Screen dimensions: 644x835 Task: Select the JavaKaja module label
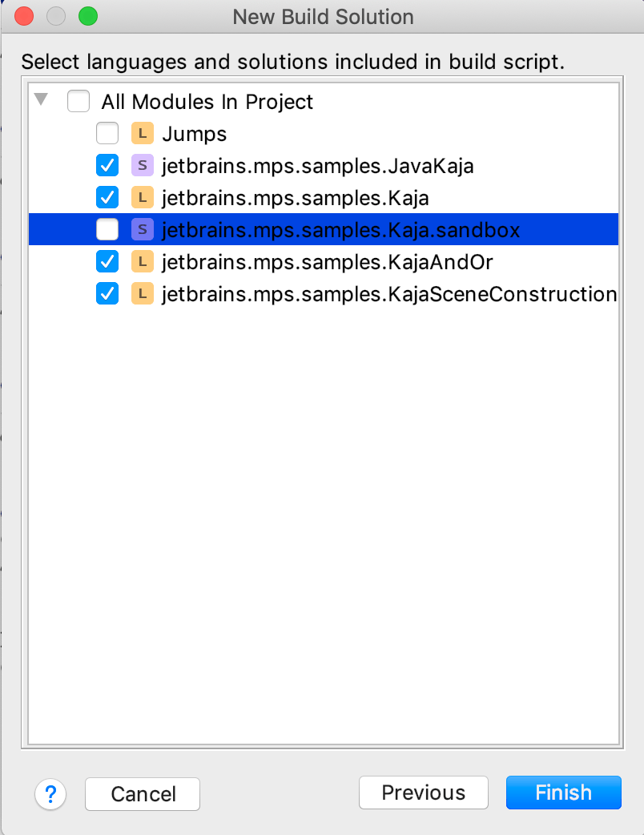(316, 165)
